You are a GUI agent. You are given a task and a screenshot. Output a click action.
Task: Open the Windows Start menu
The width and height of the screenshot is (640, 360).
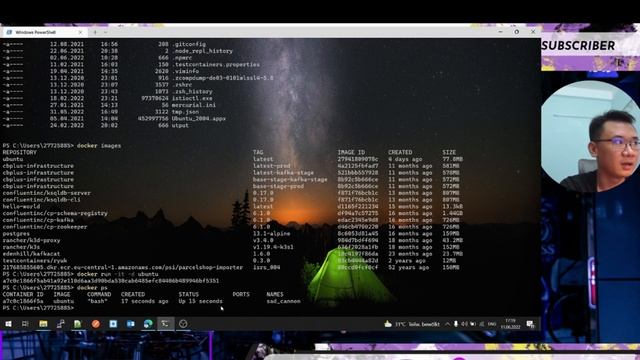8,324
